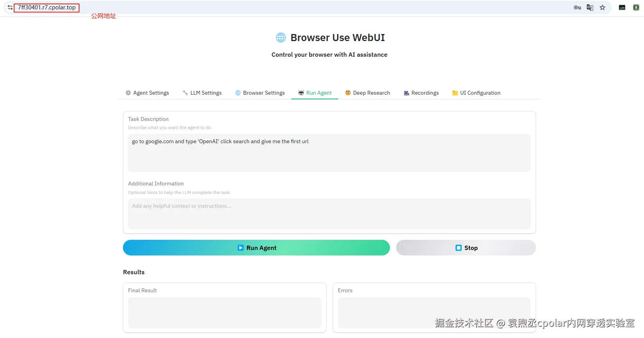Click the 'Task Description' label

pos(148,119)
